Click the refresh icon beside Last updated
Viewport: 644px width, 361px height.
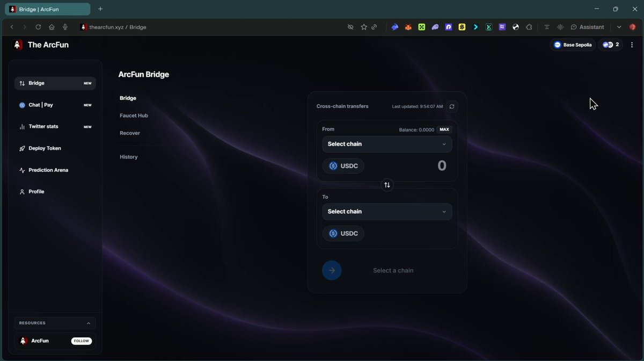[x=452, y=106]
